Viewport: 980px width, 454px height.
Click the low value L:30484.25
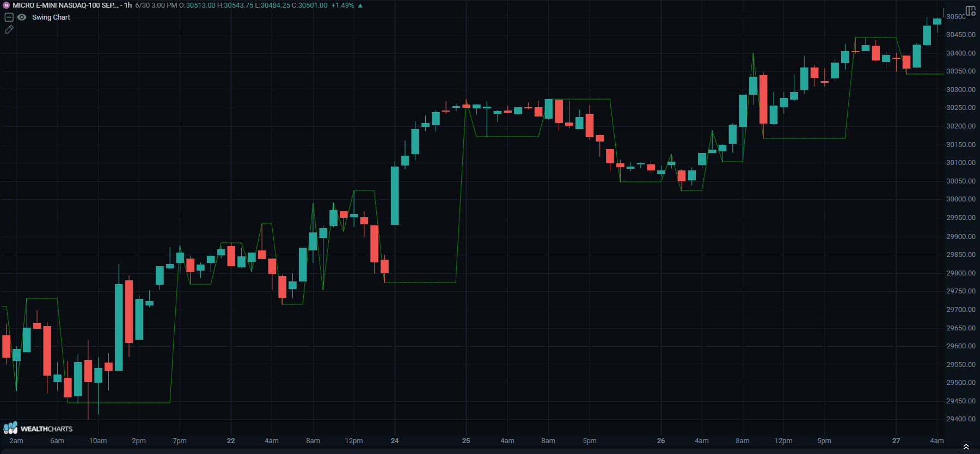(x=273, y=5)
